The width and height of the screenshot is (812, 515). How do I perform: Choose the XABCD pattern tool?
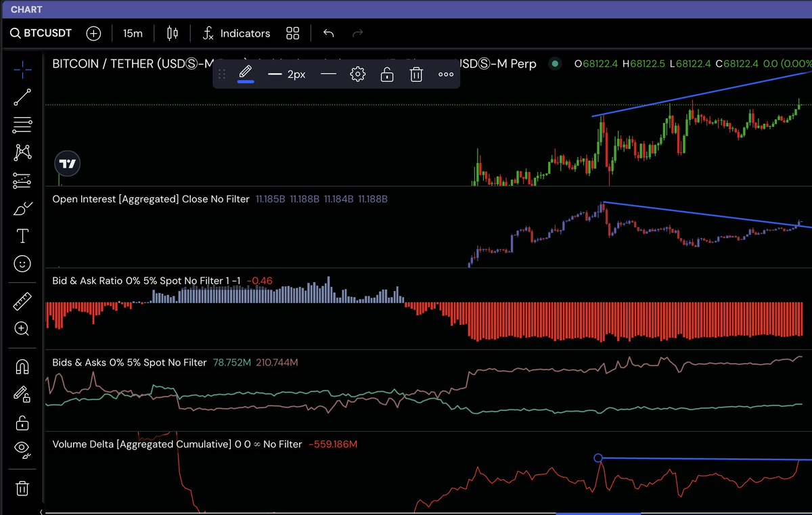tap(22, 152)
